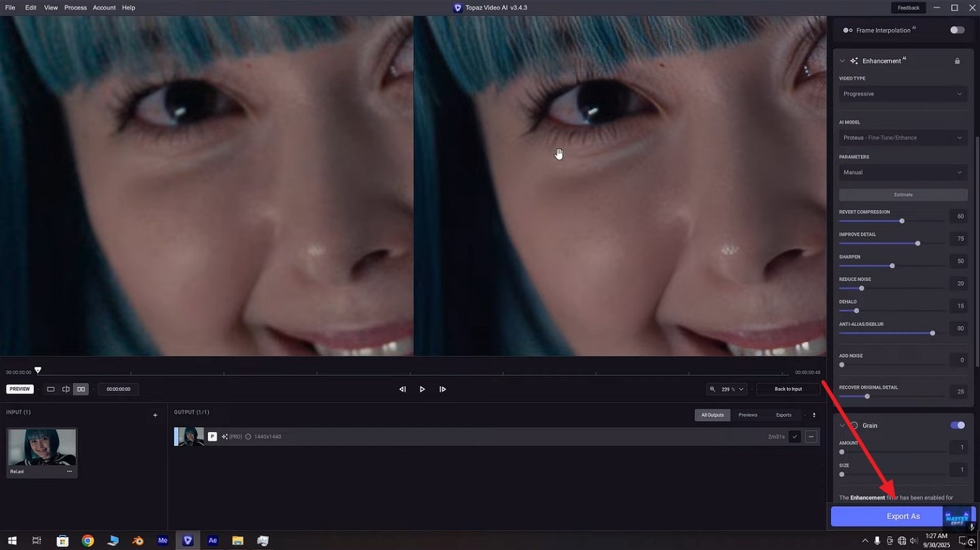This screenshot has width=980, height=550.
Task: Switch to the Exports tab
Action: point(784,415)
